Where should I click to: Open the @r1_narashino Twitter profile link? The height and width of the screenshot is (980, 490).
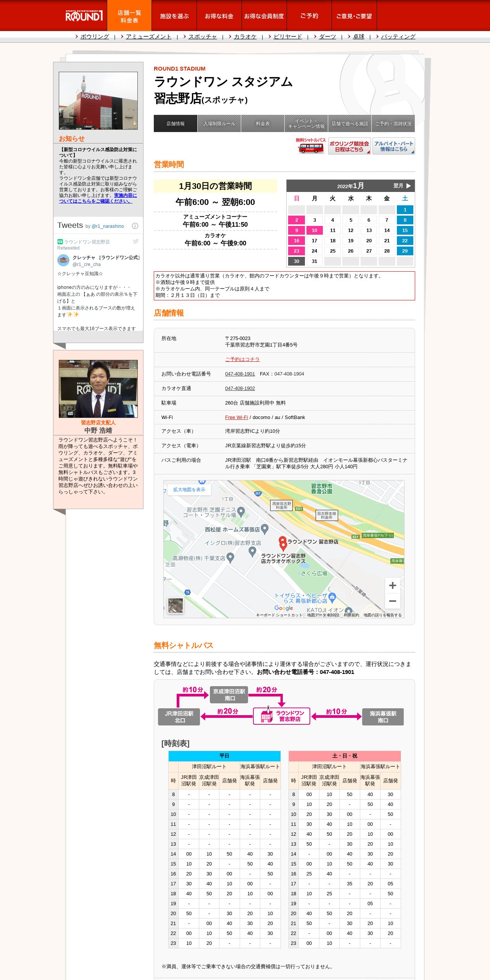(x=108, y=226)
